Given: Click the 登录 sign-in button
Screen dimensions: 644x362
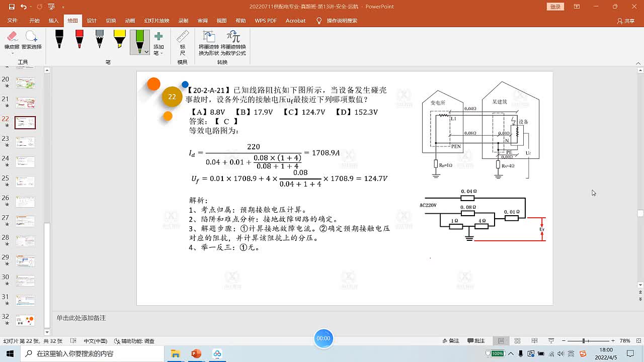Looking at the screenshot, I should click(555, 7).
